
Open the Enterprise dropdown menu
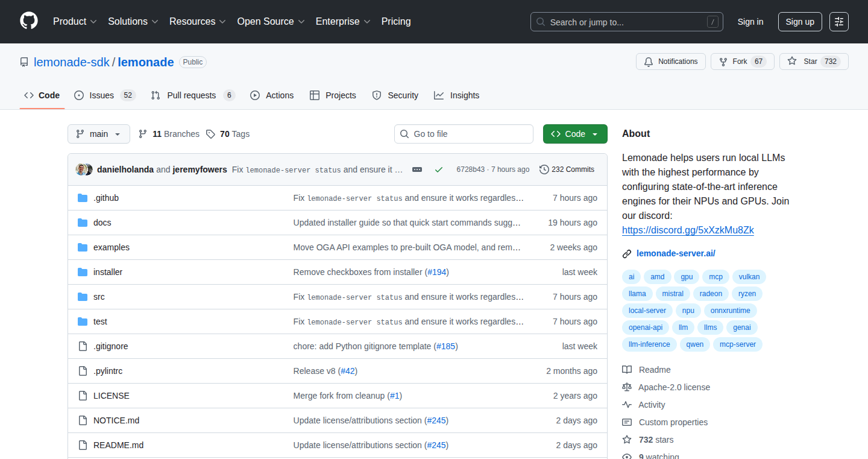coord(344,21)
